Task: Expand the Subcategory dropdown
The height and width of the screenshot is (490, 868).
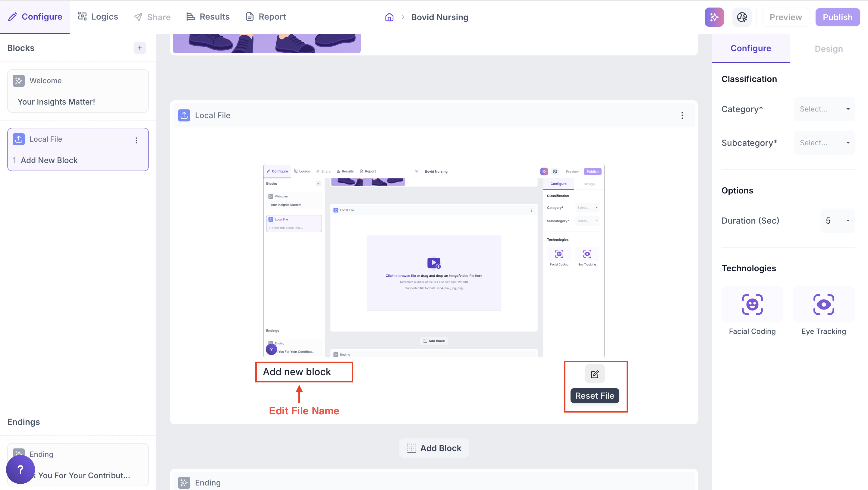Action: pyautogui.click(x=824, y=143)
